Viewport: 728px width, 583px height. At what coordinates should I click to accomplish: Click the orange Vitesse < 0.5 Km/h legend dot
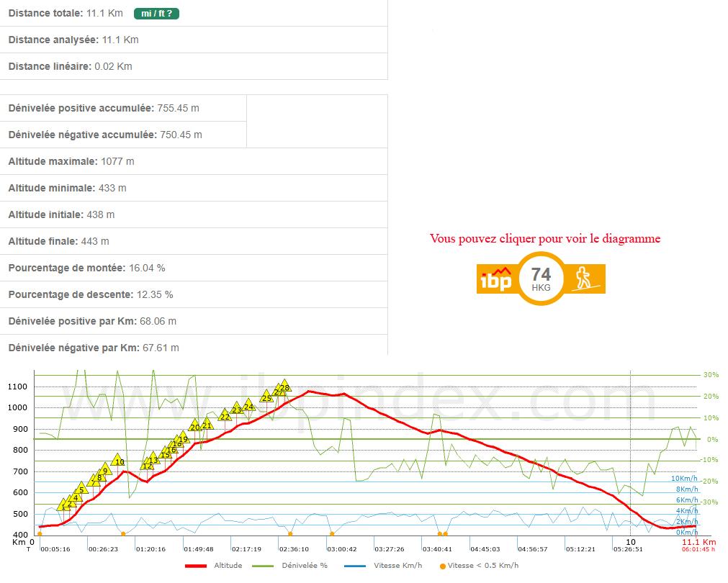point(443,566)
